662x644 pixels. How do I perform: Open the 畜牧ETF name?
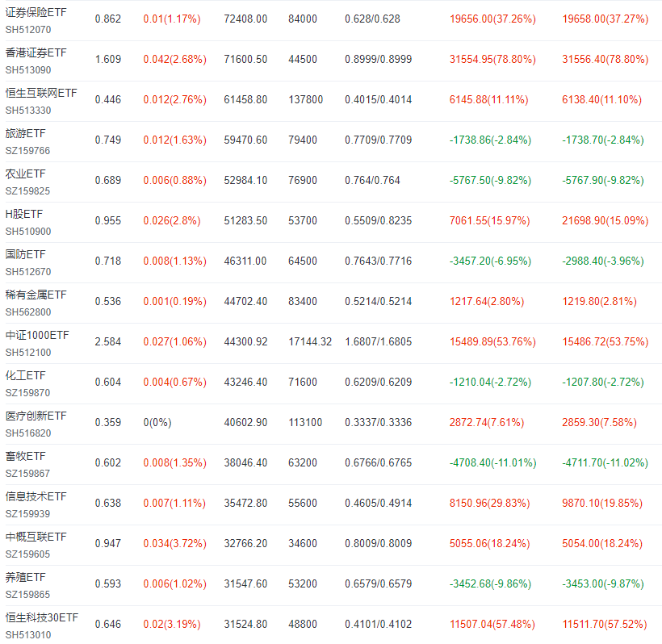pos(25,456)
